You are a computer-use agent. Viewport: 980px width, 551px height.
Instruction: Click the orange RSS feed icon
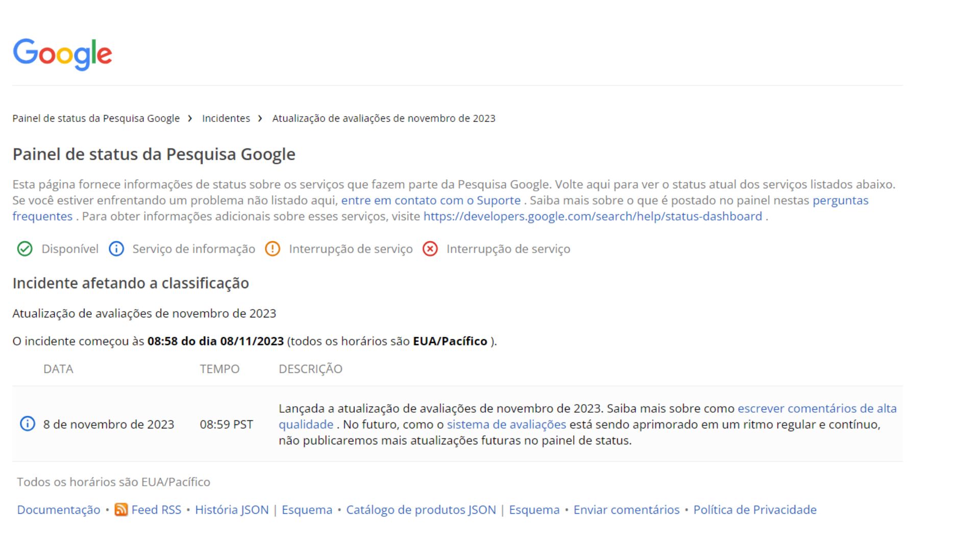click(121, 510)
